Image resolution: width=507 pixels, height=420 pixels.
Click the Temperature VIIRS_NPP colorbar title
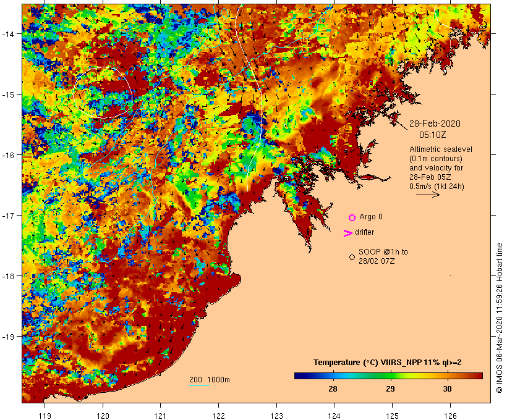(x=388, y=363)
